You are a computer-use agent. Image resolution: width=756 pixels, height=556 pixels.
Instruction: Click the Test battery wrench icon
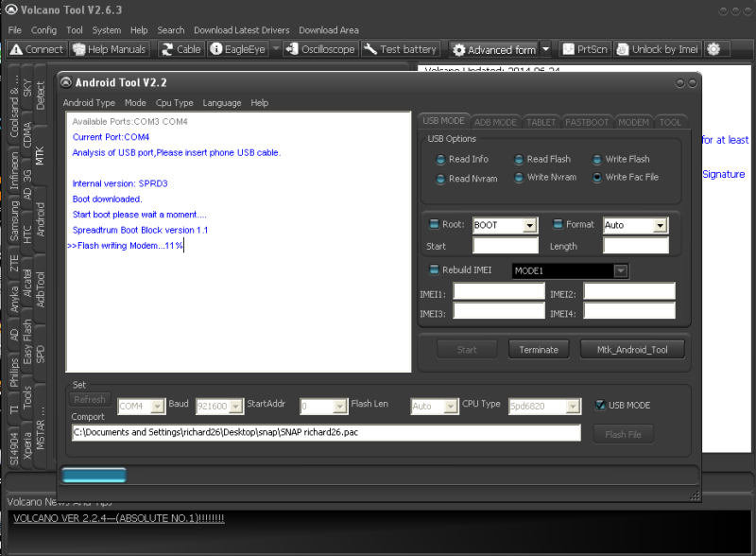click(370, 49)
